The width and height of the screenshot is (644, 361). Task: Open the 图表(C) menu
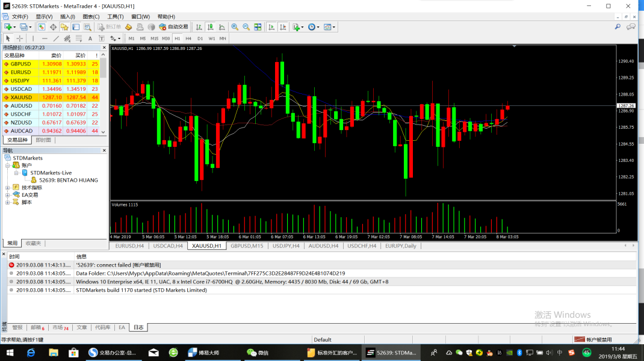[91, 16]
